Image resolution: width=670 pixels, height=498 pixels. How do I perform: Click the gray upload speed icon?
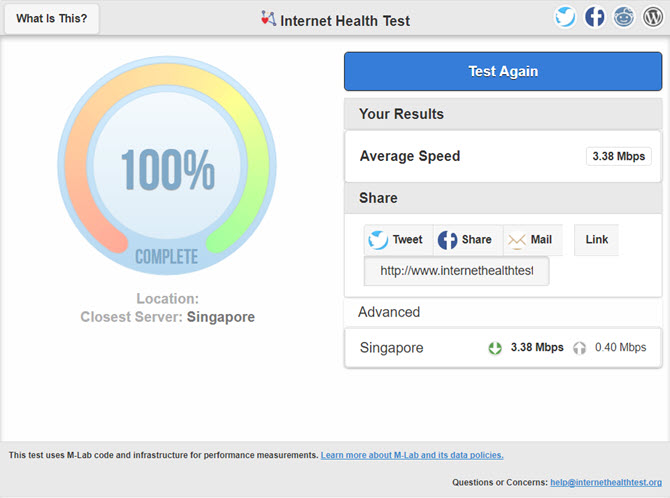(579, 348)
